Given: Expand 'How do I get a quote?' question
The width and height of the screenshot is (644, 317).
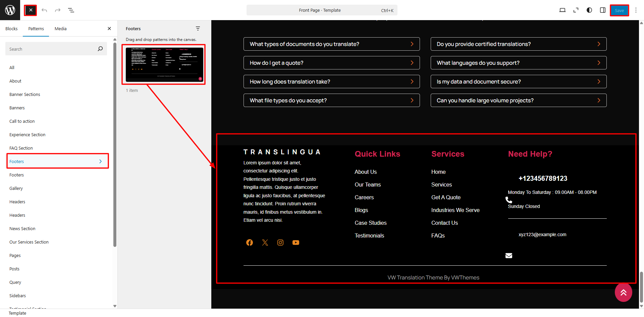Looking at the screenshot, I should point(331,63).
